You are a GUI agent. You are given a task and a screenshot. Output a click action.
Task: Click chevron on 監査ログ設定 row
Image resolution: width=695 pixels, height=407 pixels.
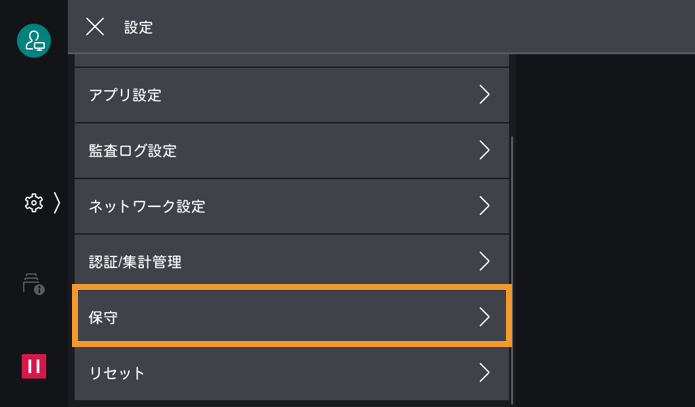coord(484,151)
